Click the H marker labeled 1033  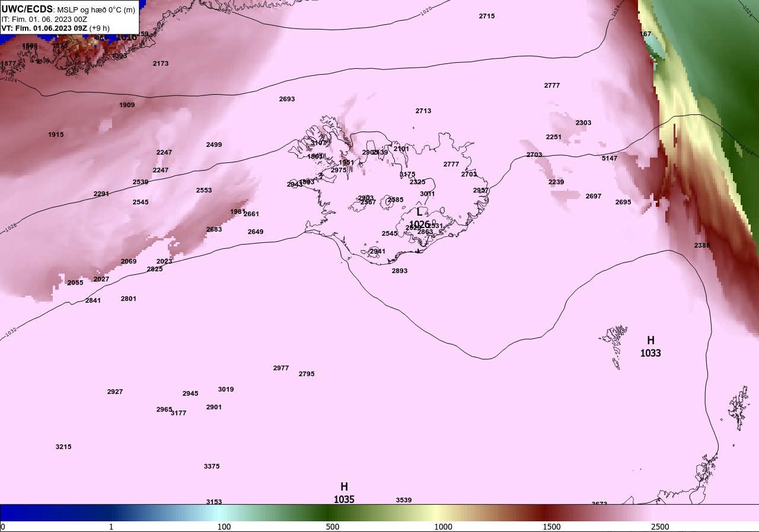[x=650, y=347]
